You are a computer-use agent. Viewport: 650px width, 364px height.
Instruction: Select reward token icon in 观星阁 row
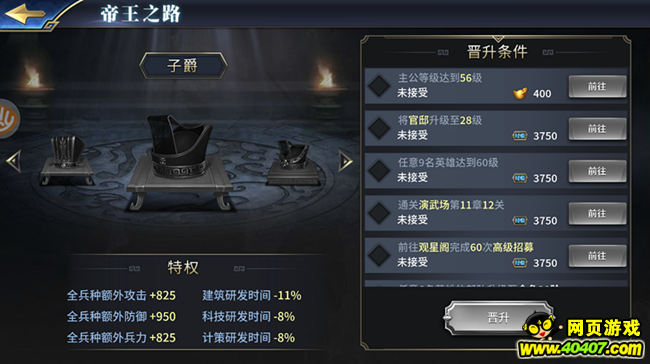(x=520, y=262)
